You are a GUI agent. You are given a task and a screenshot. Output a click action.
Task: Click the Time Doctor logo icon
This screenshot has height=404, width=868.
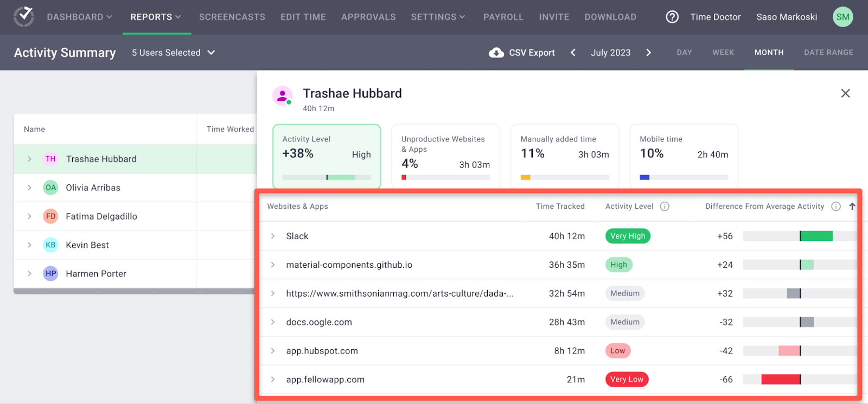click(x=24, y=17)
